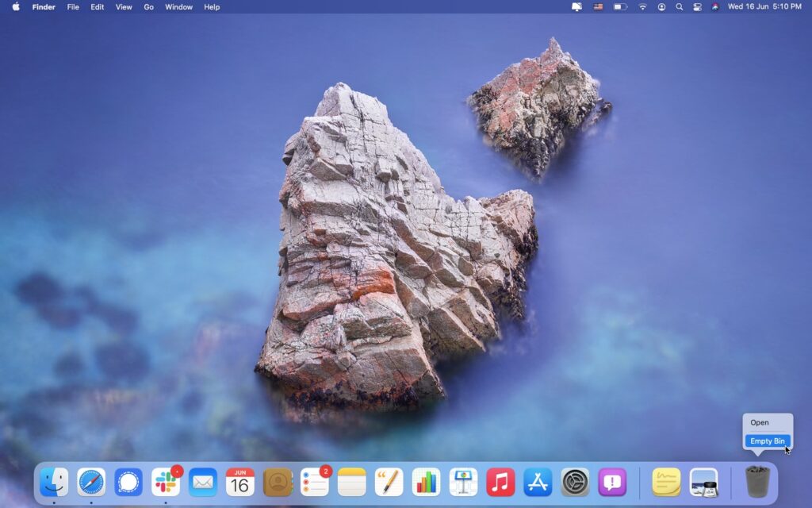Image resolution: width=812 pixels, height=508 pixels.
Task: Open Slack from the Dock
Action: (x=166, y=480)
